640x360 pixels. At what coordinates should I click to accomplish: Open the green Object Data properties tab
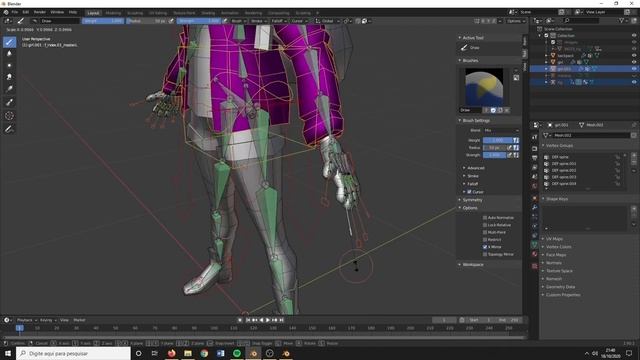pyautogui.click(x=535, y=244)
